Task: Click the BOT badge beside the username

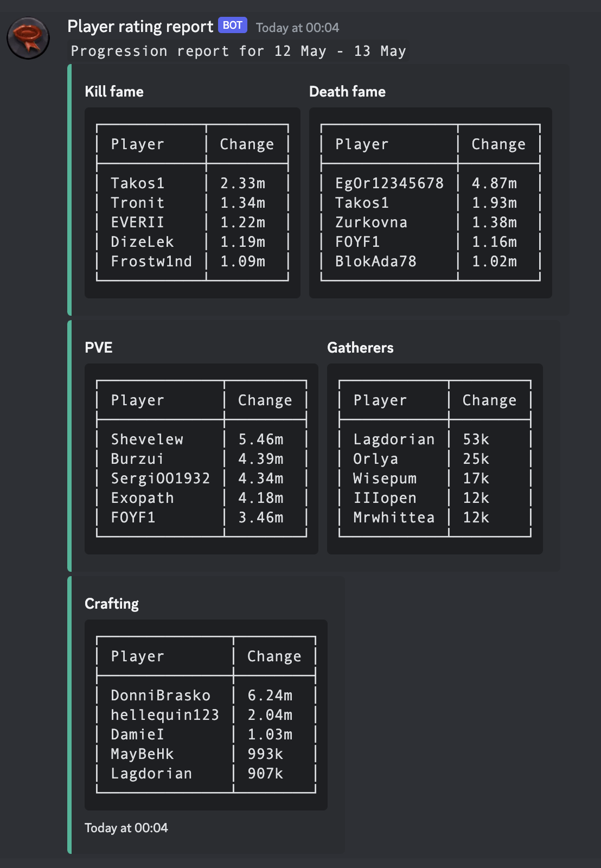Action: click(233, 25)
